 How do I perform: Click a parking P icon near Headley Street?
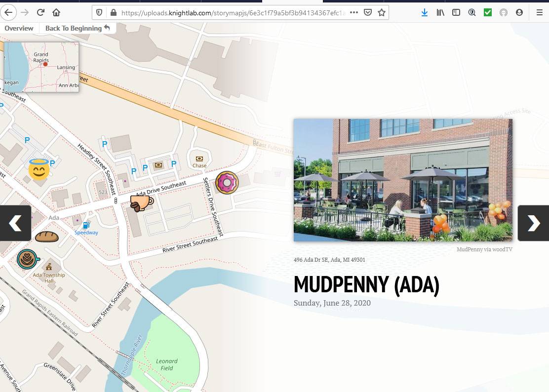(104, 144)
